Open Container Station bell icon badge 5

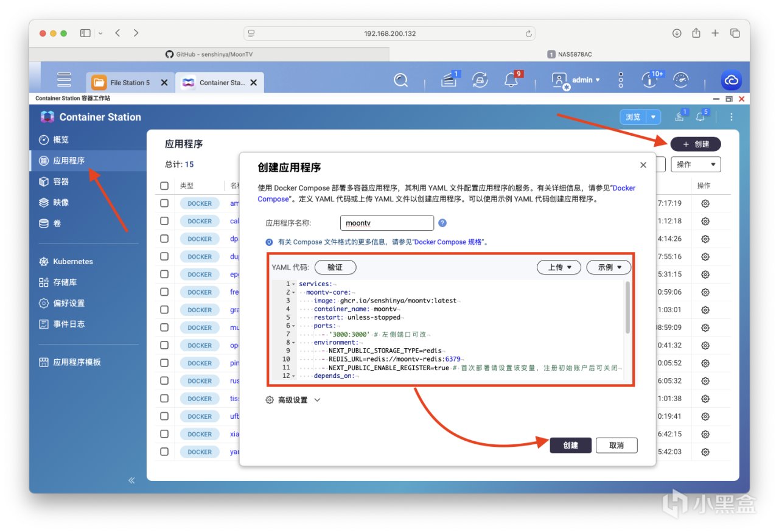point(701,116)
